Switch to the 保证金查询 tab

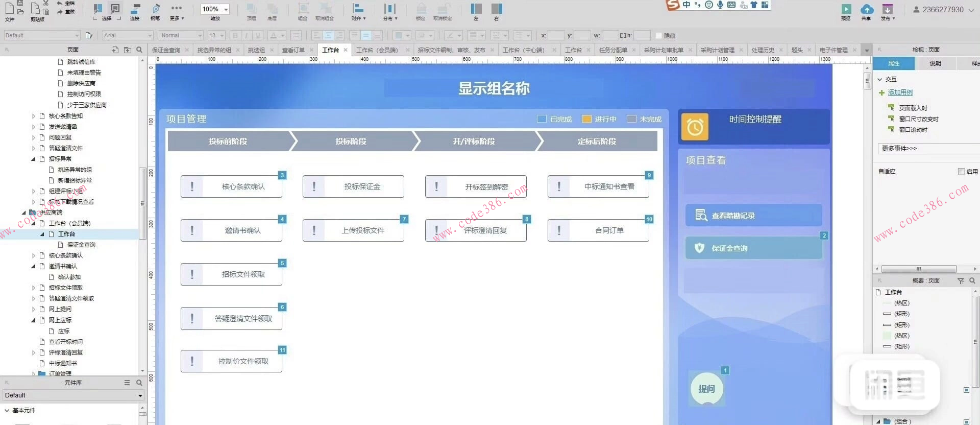coord(166,50)
